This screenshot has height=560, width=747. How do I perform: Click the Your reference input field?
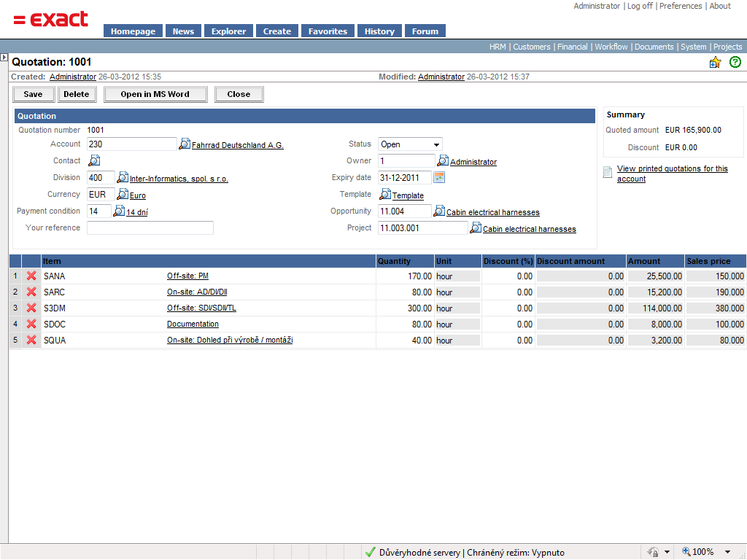coord(150,227)
